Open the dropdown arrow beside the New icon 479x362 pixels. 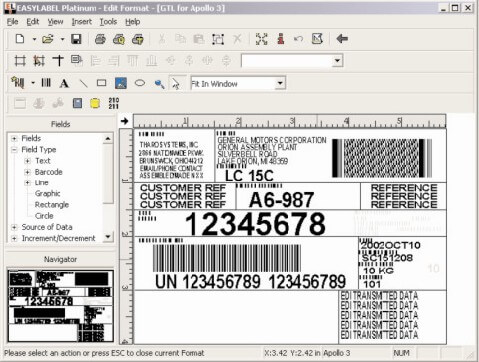[34, 39]
